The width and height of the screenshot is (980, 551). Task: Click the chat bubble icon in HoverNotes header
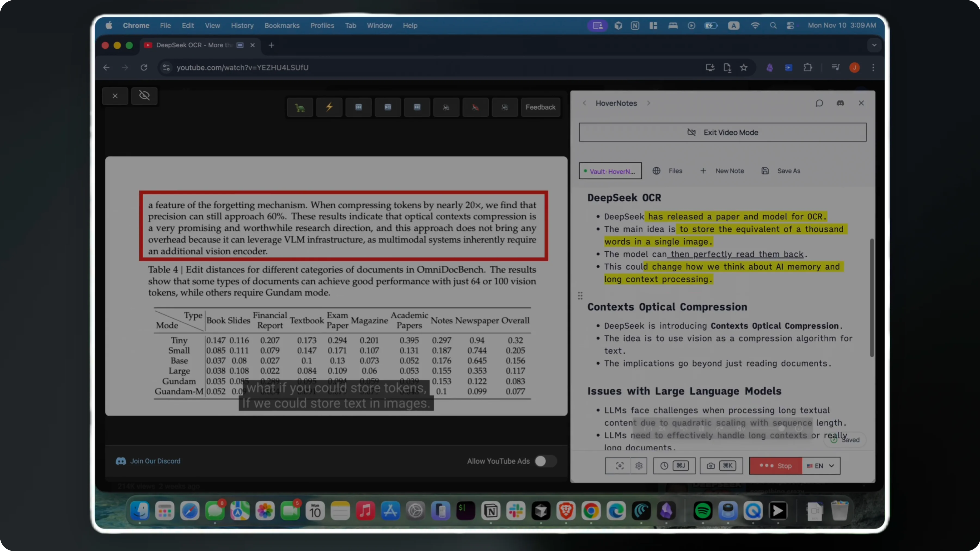click(819, 103)
